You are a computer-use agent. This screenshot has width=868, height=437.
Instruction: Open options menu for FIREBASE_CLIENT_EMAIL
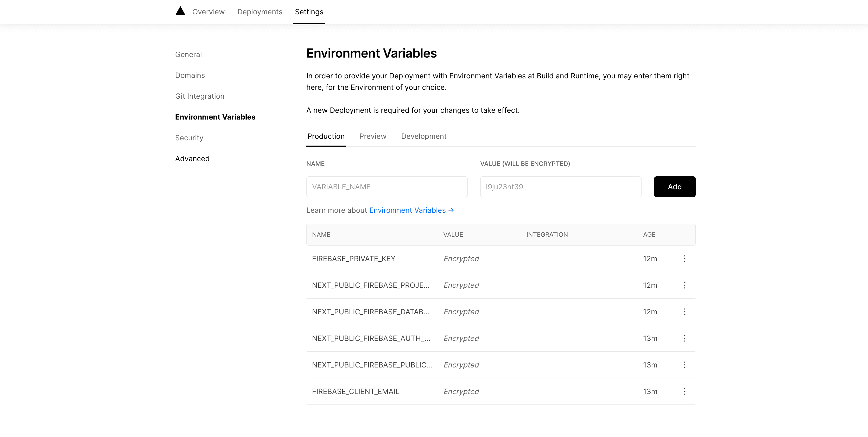(x=684, y=391)
